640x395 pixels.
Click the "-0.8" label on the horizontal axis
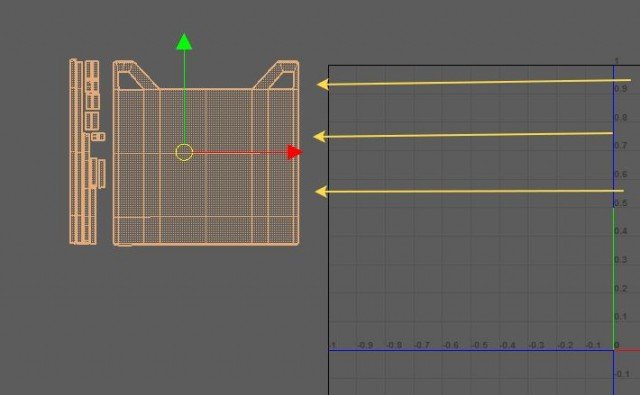click(394, 345)
